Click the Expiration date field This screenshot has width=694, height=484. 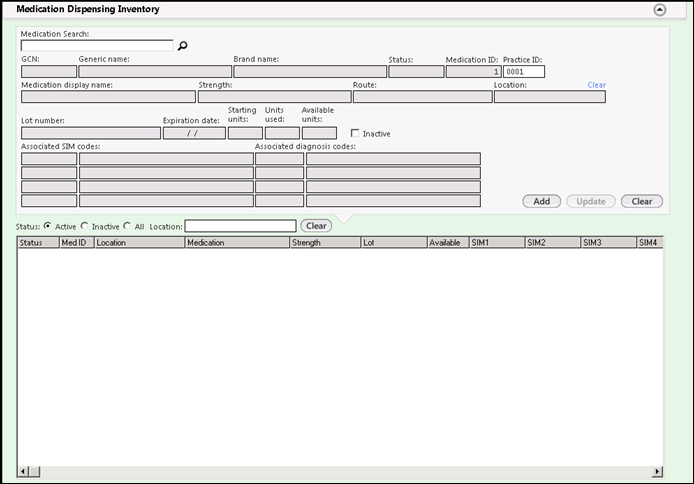(x=194, y=133)
